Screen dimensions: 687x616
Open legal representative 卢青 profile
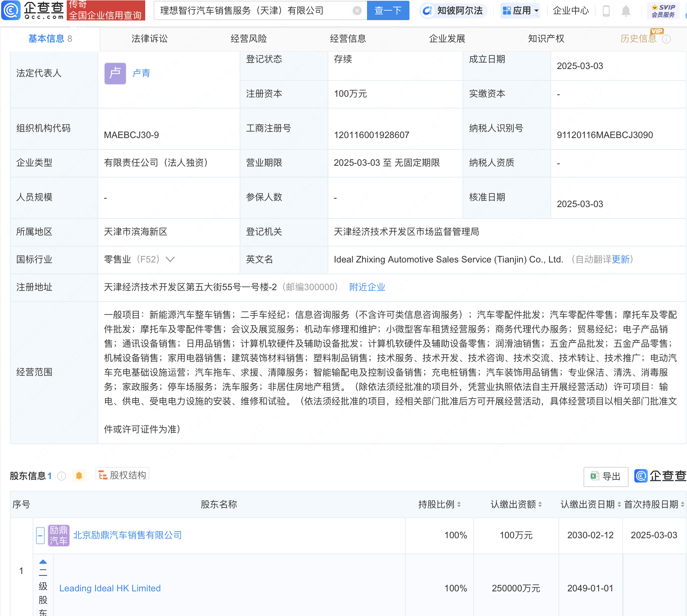point(141,73)
